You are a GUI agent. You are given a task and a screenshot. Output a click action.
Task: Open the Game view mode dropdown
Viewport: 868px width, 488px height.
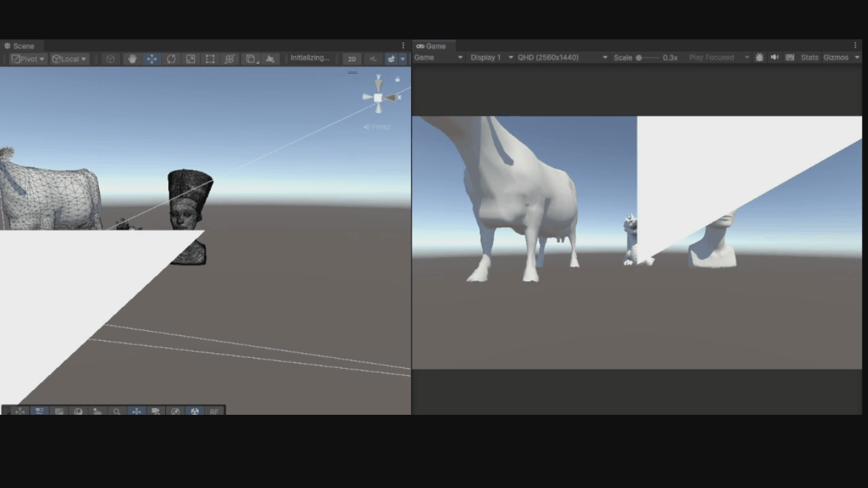click(x=439, y=58)
